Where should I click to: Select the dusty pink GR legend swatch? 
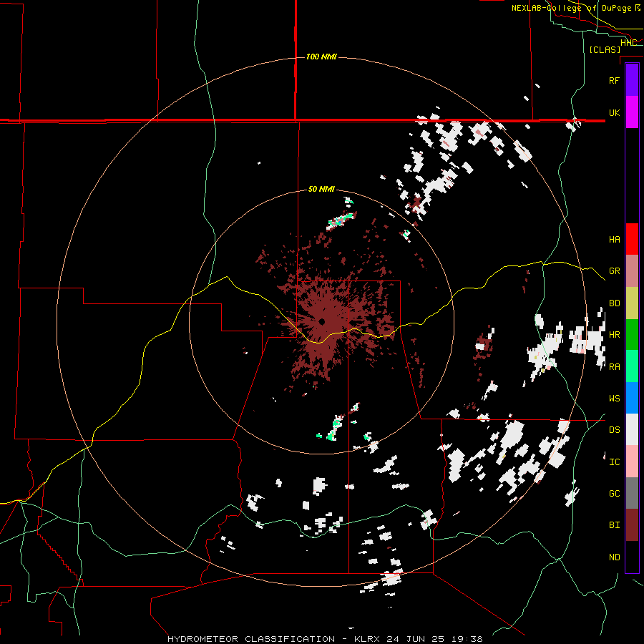point(632,270)
